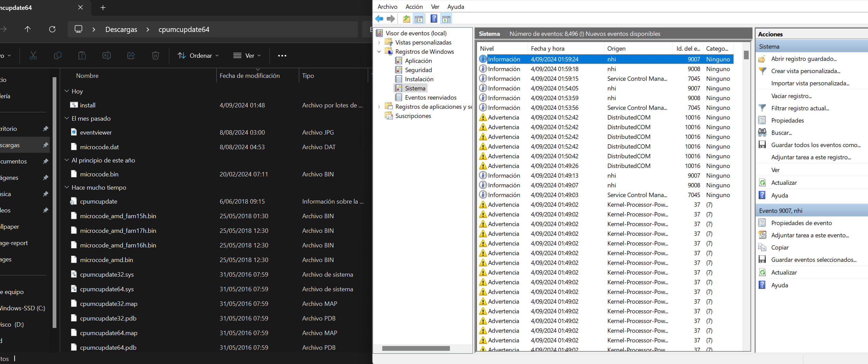
Task: Select the Seguridad log
Action: tap(418, 70)
